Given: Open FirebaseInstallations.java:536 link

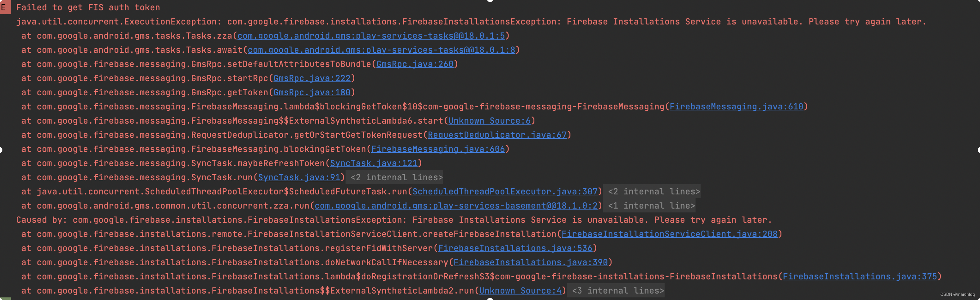Looking at the screenshot, I should [515, 248].
